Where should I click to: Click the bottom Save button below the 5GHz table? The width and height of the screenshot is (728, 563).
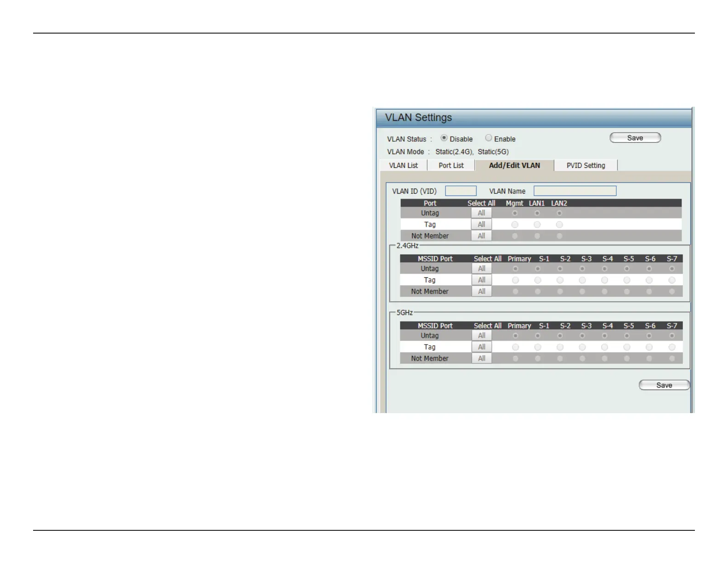click(x=664, y=385)
